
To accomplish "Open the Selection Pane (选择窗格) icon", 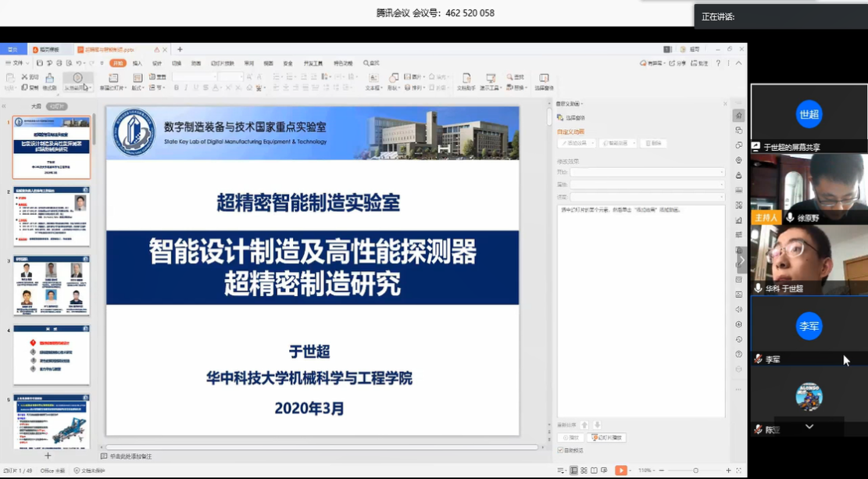I will [544, 80].
